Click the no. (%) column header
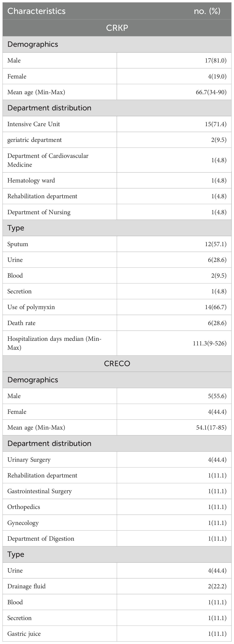Screen dimensions: 234x644 click(207, 11)
